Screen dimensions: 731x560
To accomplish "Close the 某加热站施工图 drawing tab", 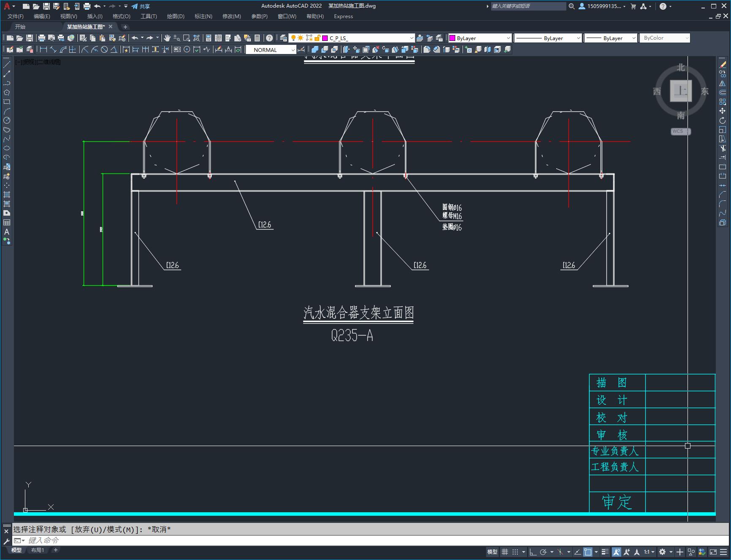I will point(111,27).
